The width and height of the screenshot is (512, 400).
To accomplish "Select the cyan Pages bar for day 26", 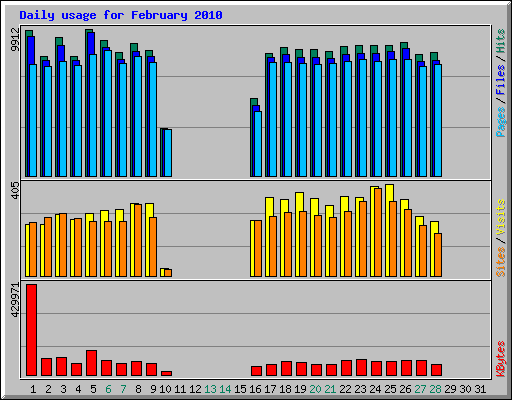I will (408, 118).
